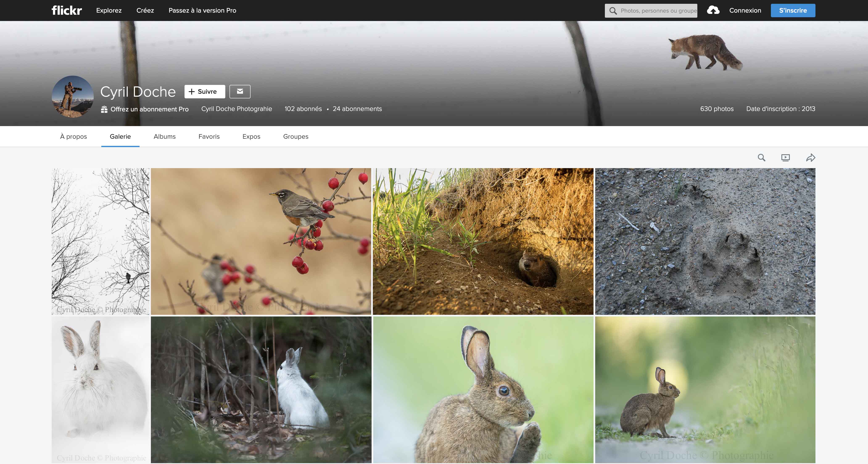Open the Groupes tab
Viewport: 868px width, 464px height.
(x=295, y=136)
